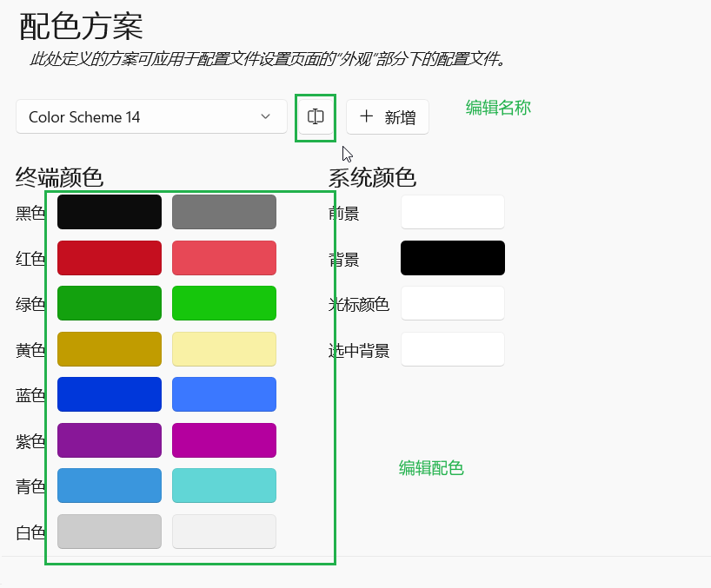Click the bright magenta swatch
Image resolution: width=711 pixels, height=588 pixels.
(223, 440)
